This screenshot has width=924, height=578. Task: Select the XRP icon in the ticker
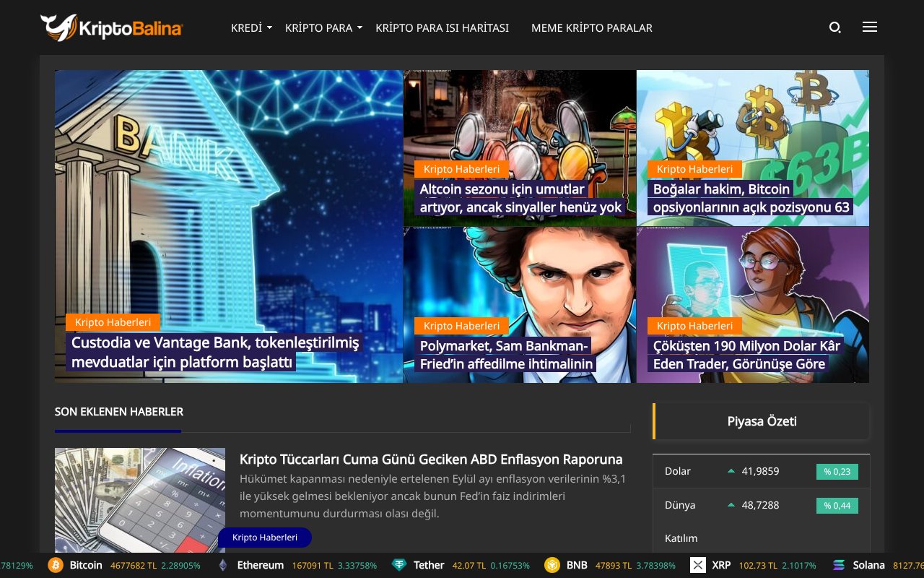pos(698,565)
